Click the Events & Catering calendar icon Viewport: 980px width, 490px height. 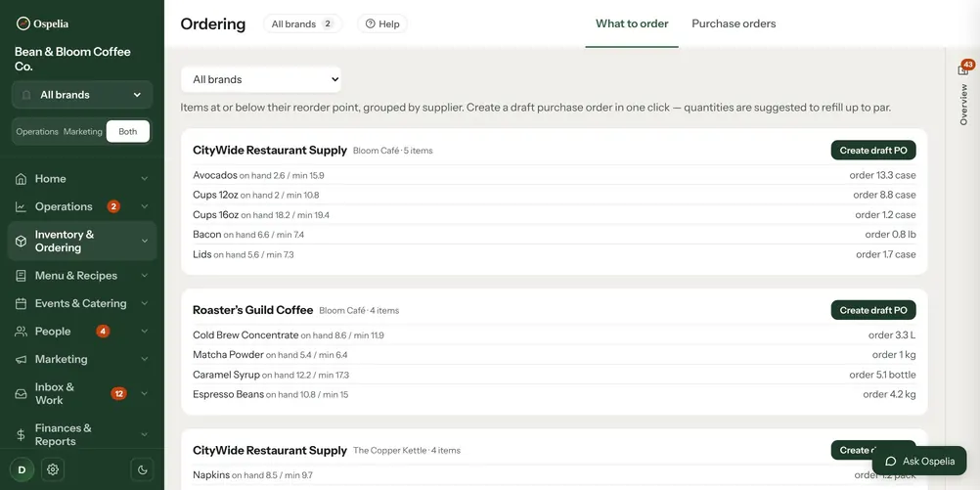pos(21,304)
